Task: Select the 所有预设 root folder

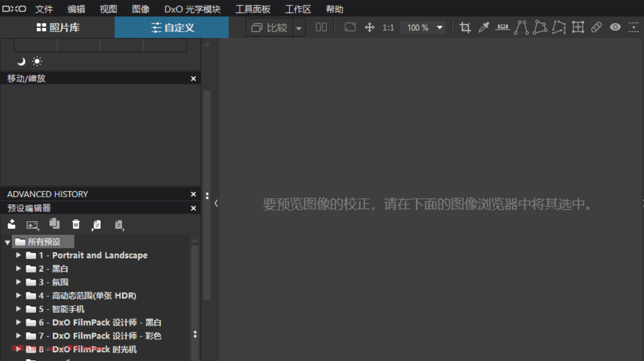Action: pos(43,242)
